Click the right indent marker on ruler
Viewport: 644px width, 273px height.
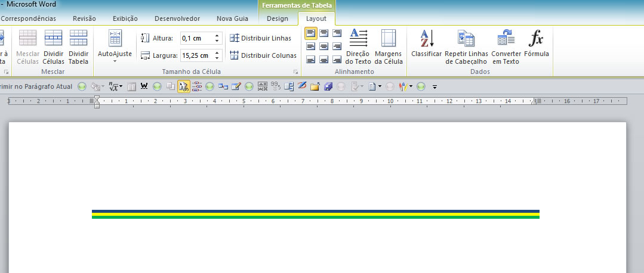click(534, 103)
